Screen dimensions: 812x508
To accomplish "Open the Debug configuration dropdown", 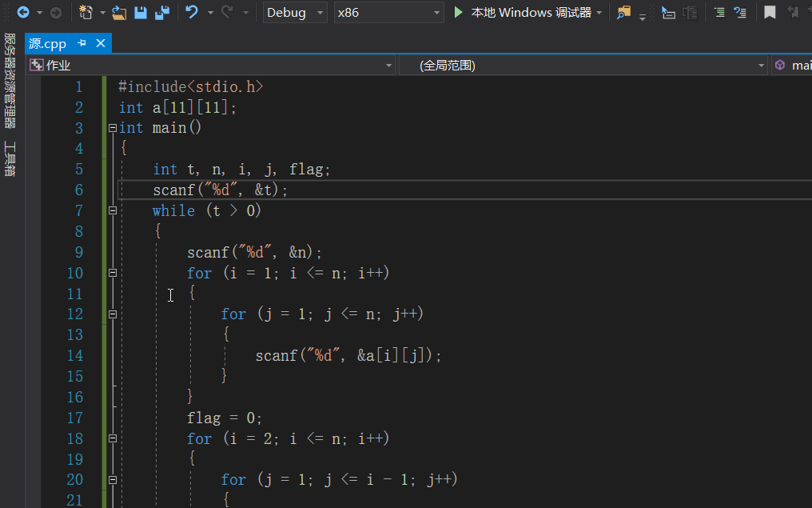I will click(x=295, y=12).
